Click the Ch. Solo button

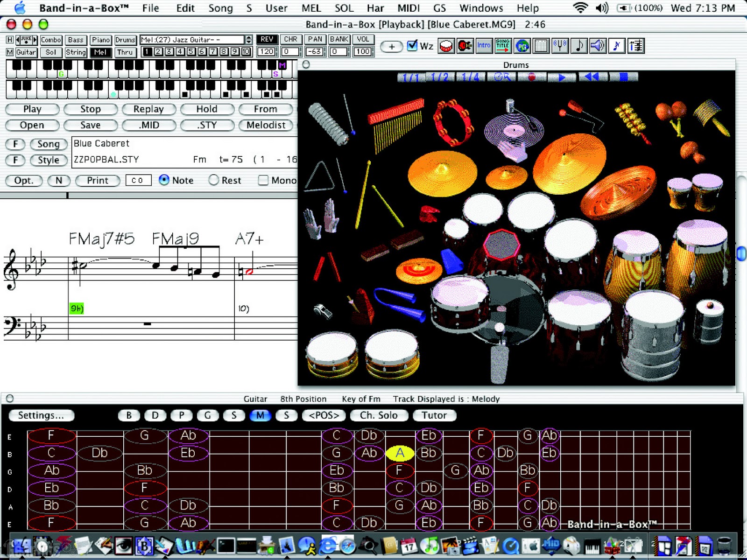point(379,415)
